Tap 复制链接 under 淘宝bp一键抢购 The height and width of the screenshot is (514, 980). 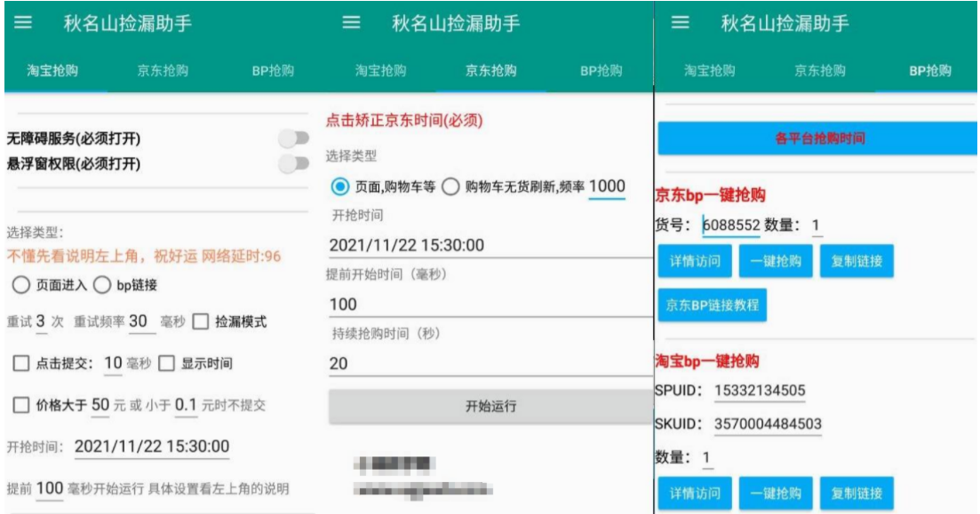tap(857, 494)
